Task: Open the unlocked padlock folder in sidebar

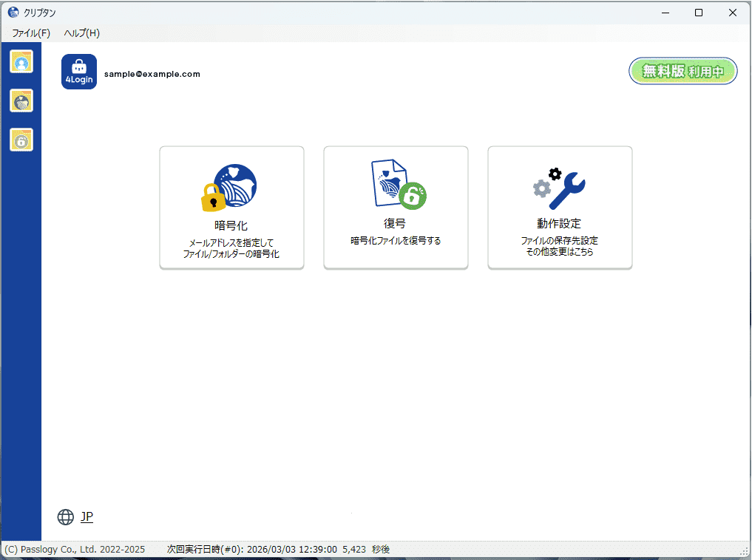Action: (x=21, y=140)
